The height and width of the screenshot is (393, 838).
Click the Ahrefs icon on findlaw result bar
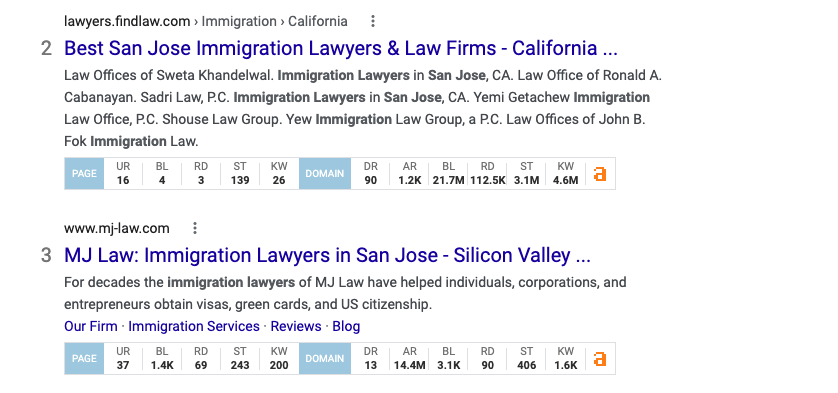(x=600, y=174)
